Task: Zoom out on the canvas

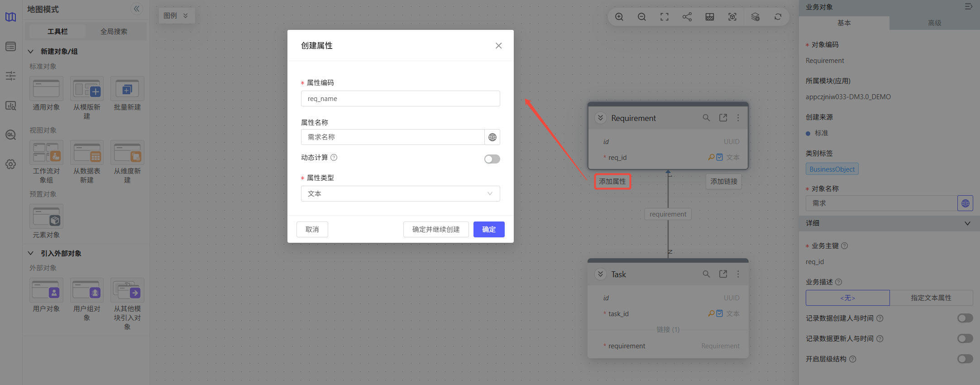Action: tap(642, 17)
